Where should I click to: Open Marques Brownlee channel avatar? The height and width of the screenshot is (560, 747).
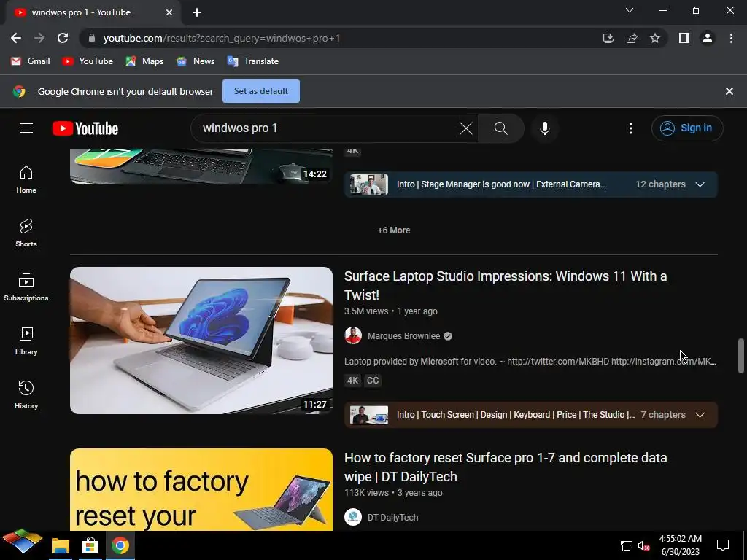[353, 335]
